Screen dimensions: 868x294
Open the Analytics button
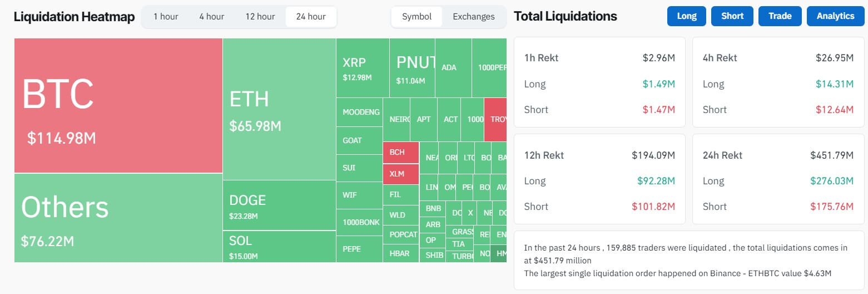coord(835,16)
